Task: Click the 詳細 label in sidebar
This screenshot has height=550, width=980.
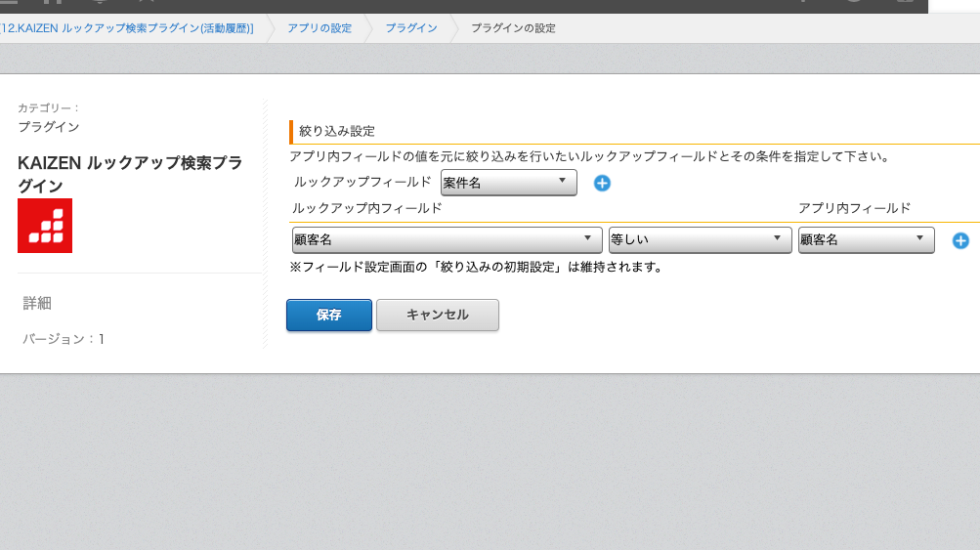Action: pos(37,303)
